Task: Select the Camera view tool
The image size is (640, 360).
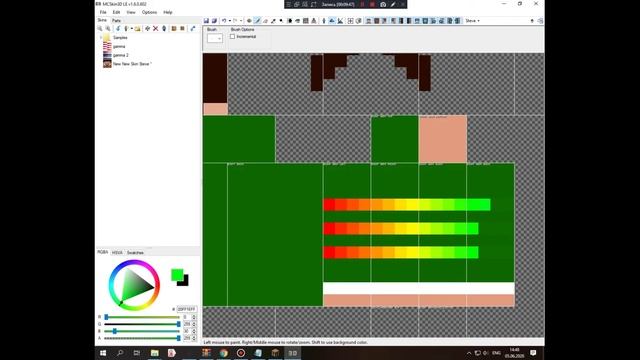Action: click(249, 21)
